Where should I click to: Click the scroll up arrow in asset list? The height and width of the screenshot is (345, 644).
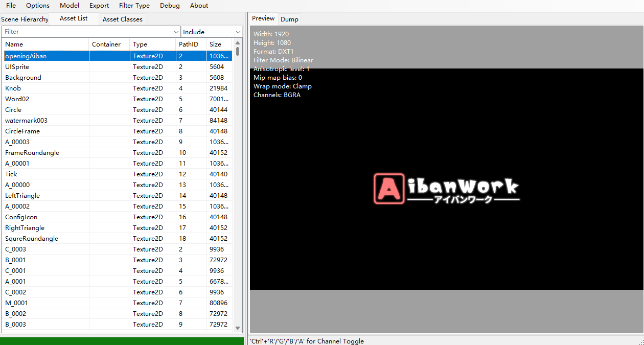(238, 43)
